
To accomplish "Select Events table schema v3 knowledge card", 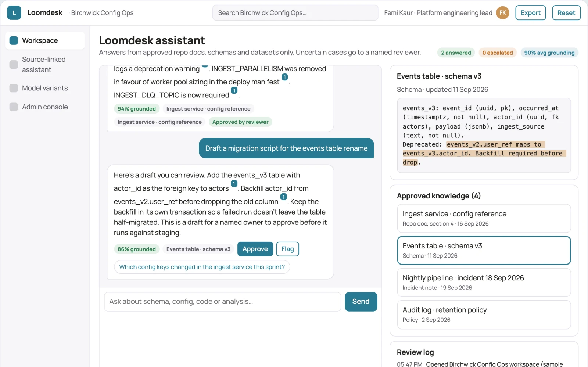I will (x=484, y=250).
